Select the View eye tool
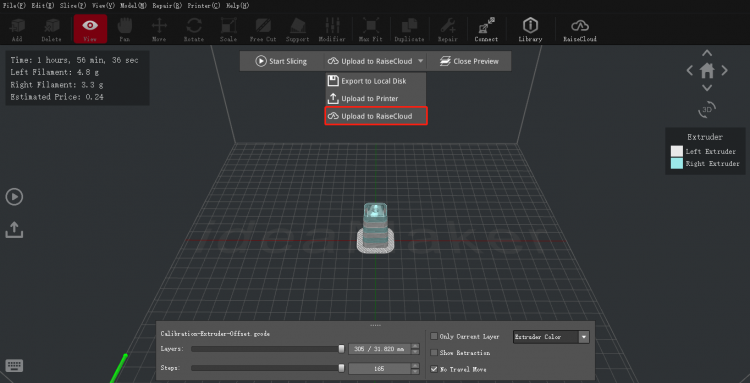750x383 pixels. tap(90, 29)
